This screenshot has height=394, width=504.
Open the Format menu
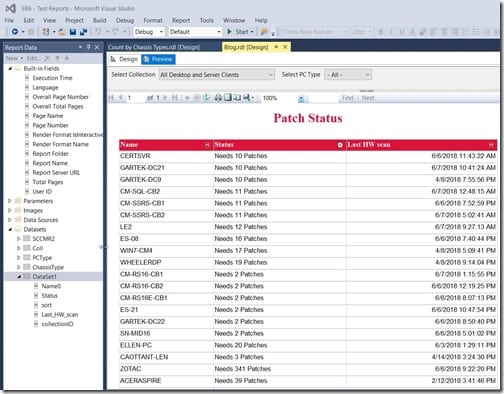[153, 20]
